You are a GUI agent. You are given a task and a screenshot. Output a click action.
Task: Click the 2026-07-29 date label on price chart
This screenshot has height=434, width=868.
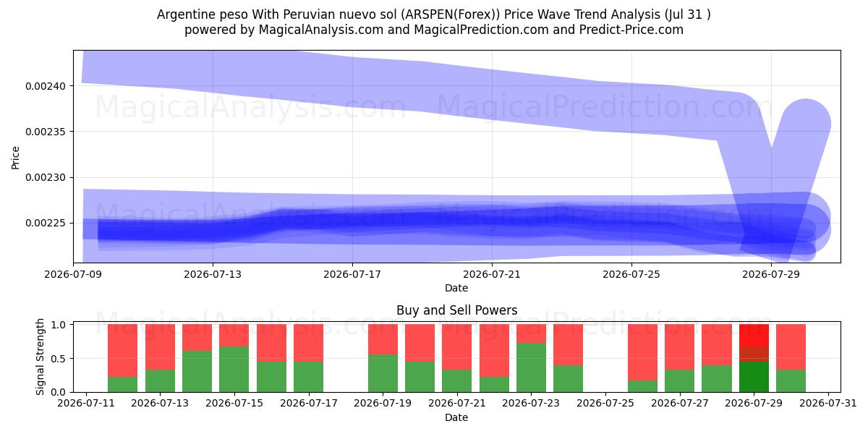[771, 274]
